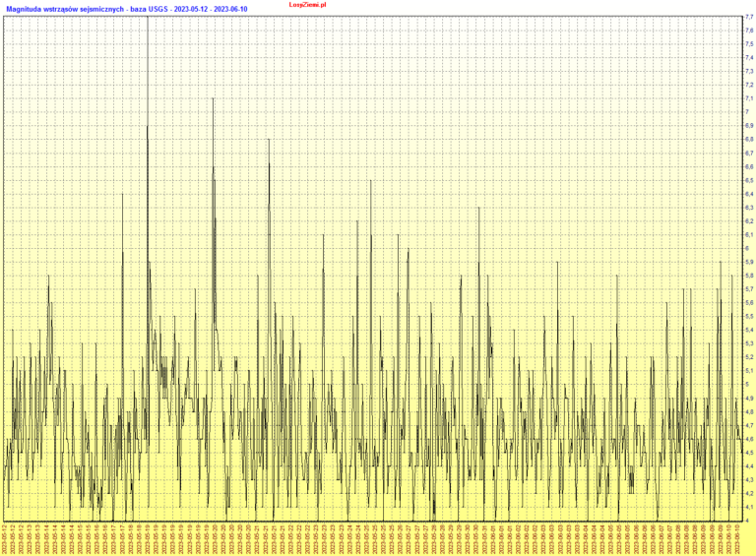Select the 6,3 axis tick label

(749, 208)
